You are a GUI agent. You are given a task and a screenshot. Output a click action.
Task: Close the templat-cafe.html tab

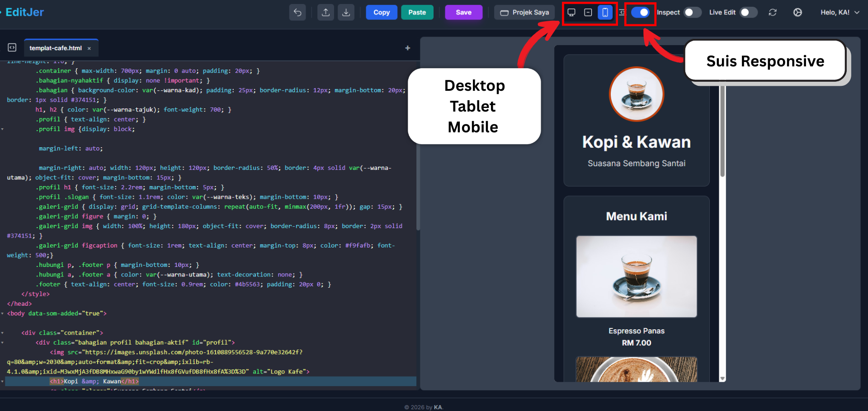coord(89,48)
